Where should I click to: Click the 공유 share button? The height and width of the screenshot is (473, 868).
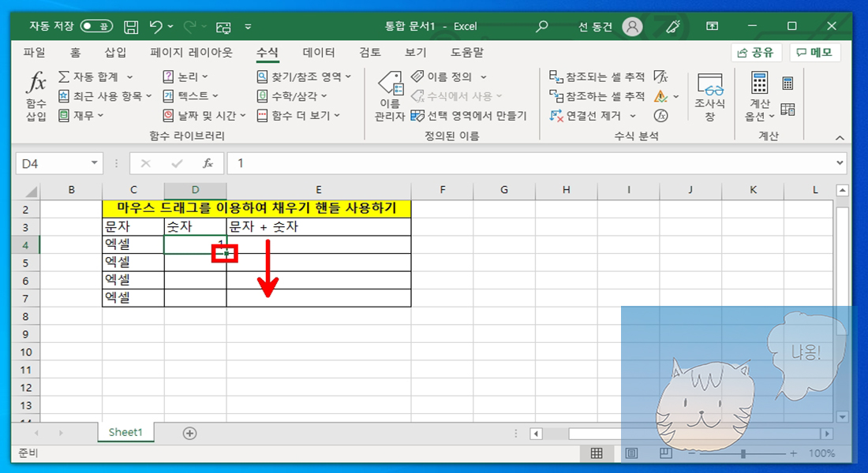point(756,53)
